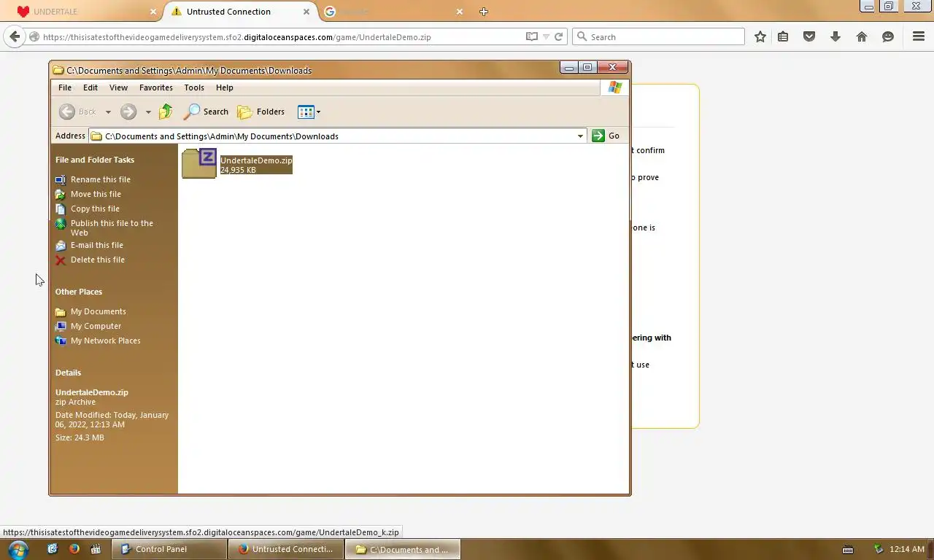Click Publish this file to the Web
Screen dimensions: 934x560
(112, 227)
